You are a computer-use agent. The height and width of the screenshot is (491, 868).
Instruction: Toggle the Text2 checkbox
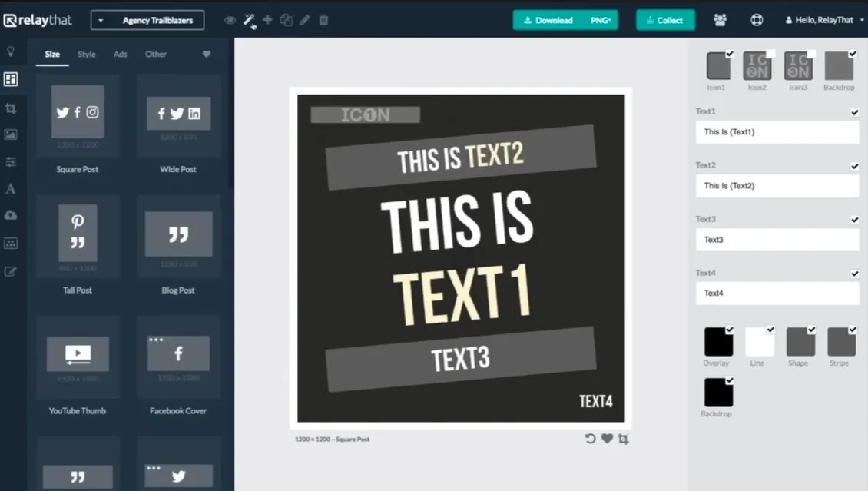tap(855, 166)
